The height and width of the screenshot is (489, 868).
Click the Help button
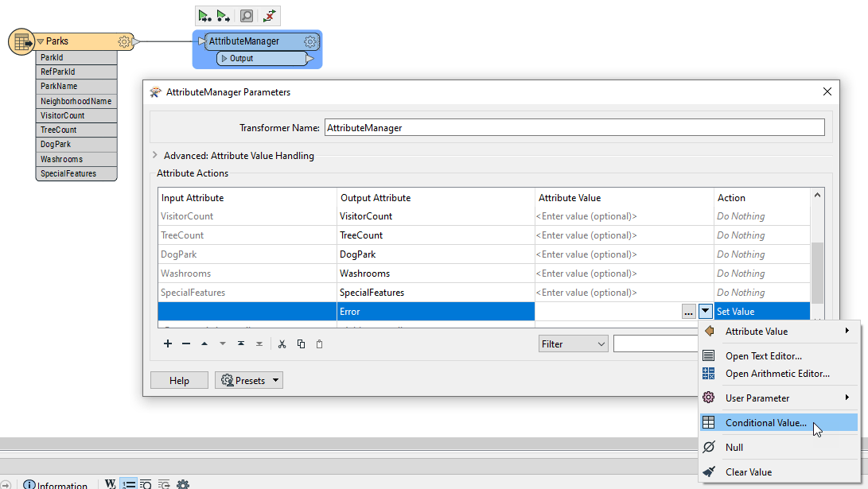pyautogui.click(x=179, y=380)
